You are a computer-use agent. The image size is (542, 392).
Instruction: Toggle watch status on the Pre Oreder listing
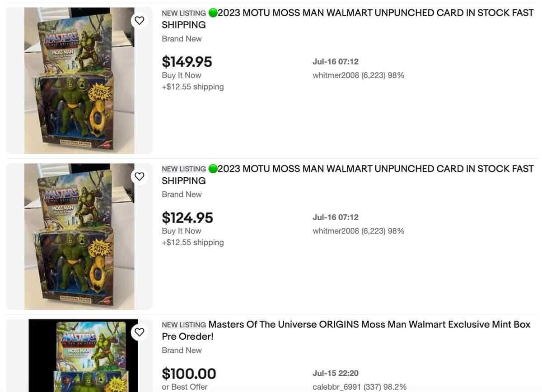point(140,332)
